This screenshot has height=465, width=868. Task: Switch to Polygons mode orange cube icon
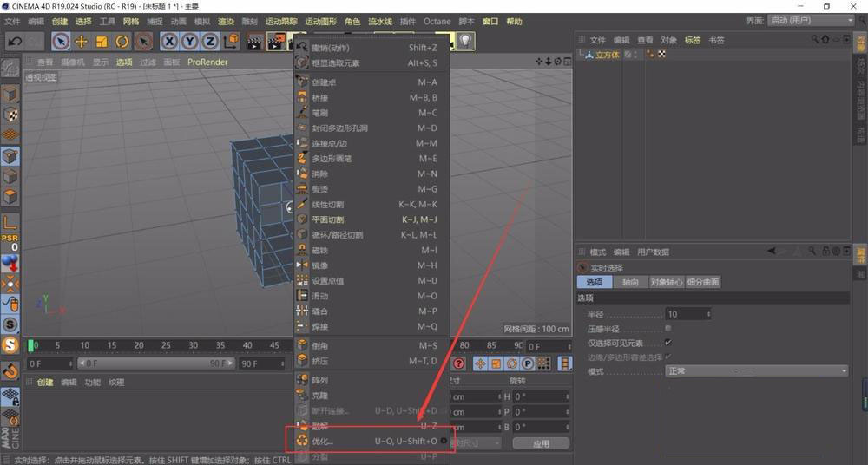10,196
